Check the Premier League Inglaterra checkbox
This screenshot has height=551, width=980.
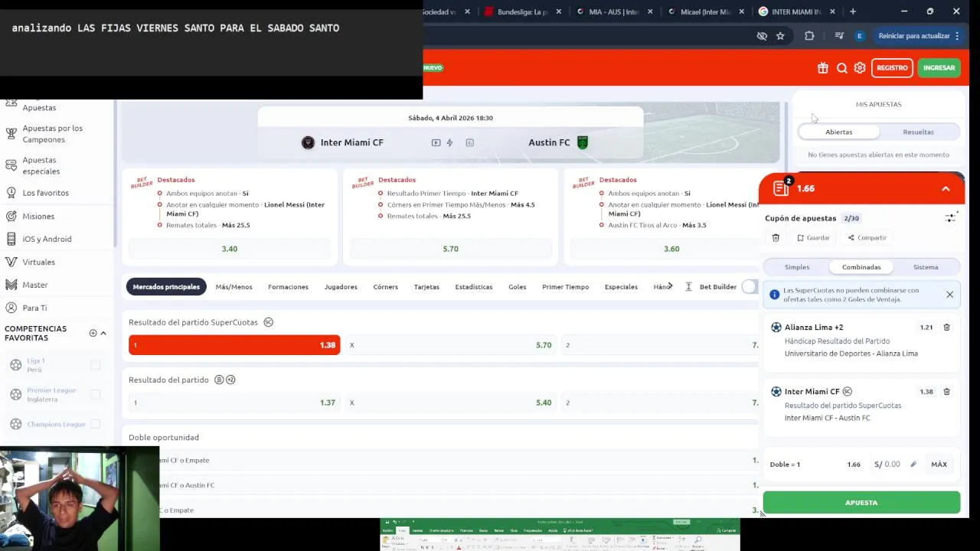tap(96, 395)
